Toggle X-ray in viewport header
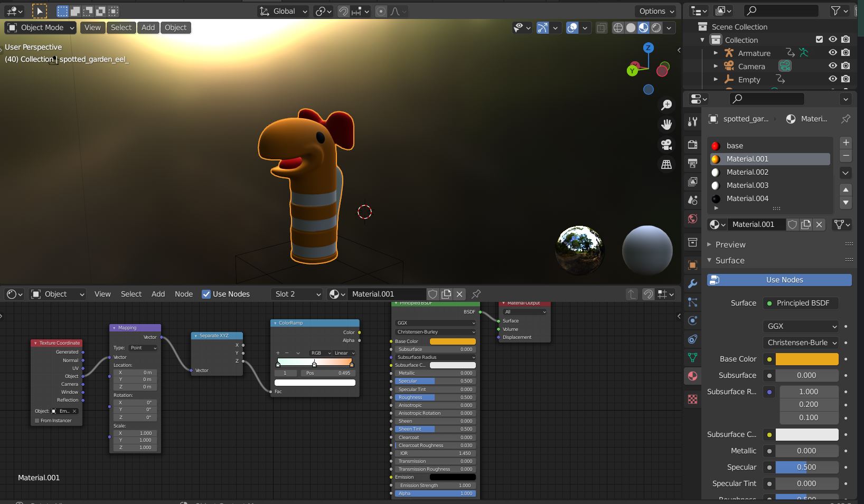Screen dimensions: 864x504 coord(601,27)
